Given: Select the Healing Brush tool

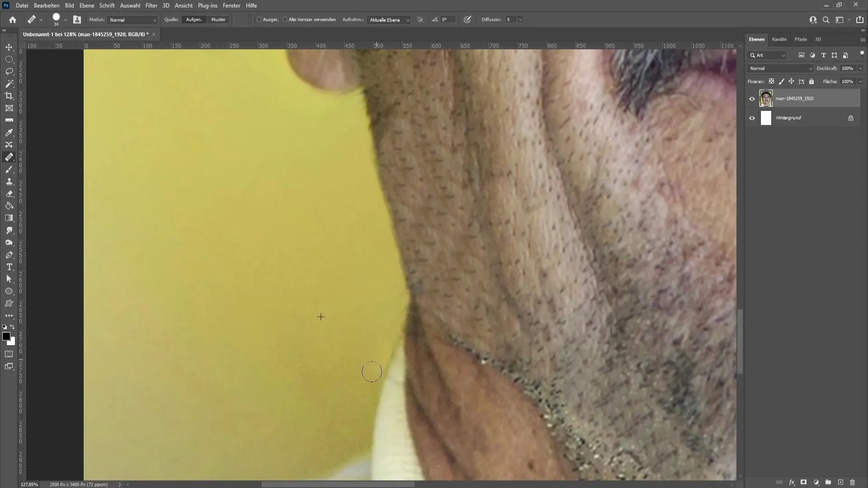Looking at the screenshot, I should (8, 157).
